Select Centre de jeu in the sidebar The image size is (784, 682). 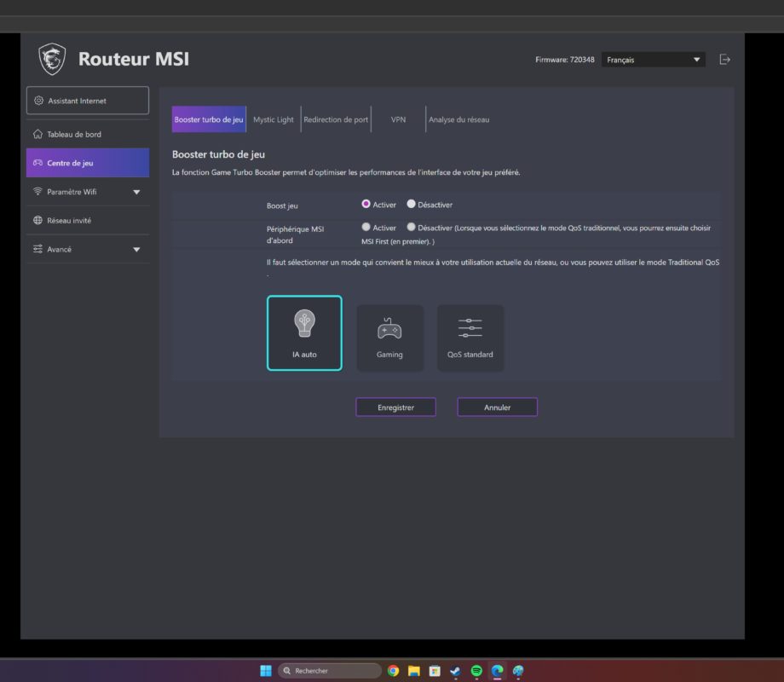[88, 163]
